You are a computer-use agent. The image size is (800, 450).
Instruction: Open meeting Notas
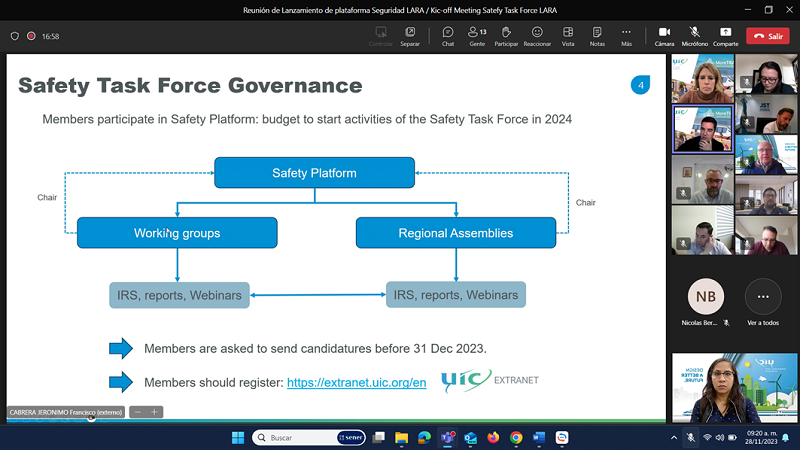tap(597, 36)
